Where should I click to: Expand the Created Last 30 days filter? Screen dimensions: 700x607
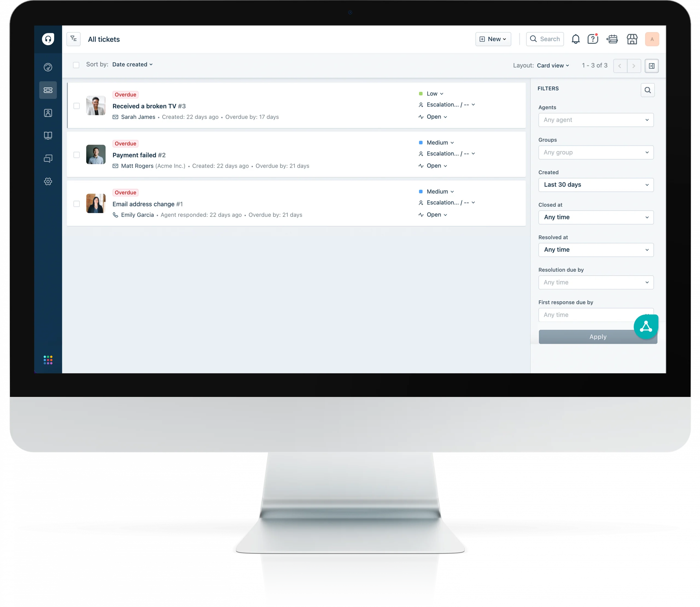pyautogui.click(x=595, y=185)
